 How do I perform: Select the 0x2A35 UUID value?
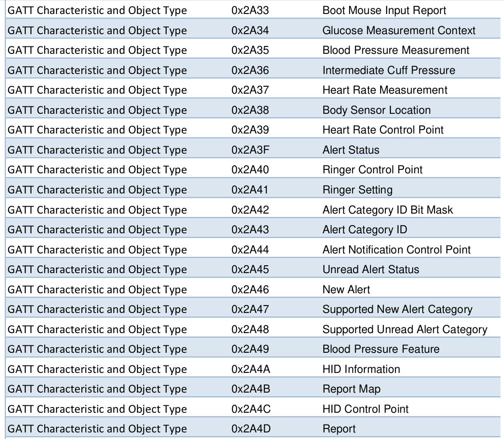point(250,50)
